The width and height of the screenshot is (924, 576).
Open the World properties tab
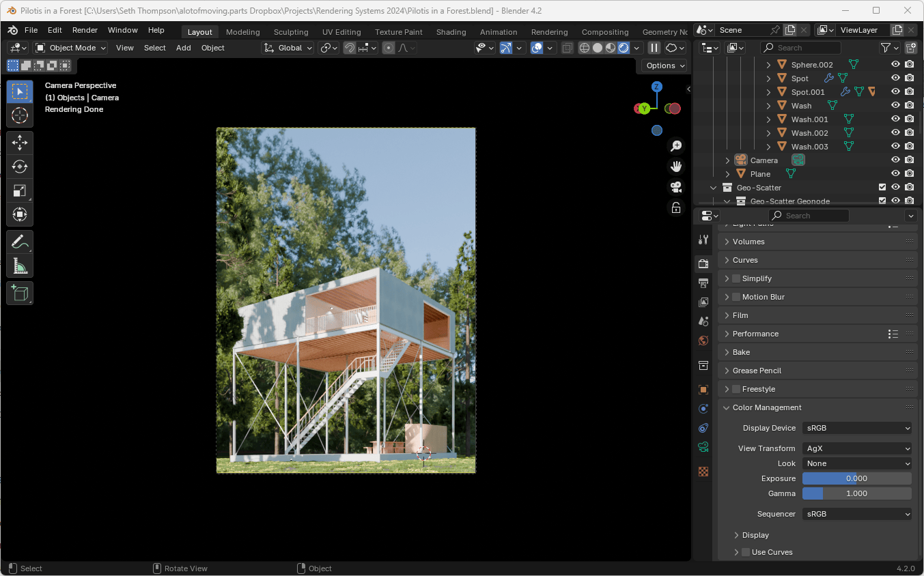point(703,340)
